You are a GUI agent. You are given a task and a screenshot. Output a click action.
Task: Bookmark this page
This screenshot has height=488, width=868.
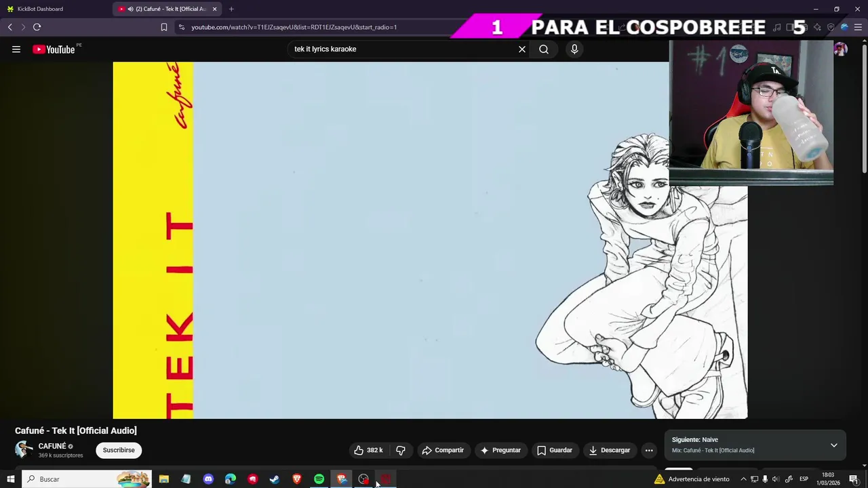[163, 27]
